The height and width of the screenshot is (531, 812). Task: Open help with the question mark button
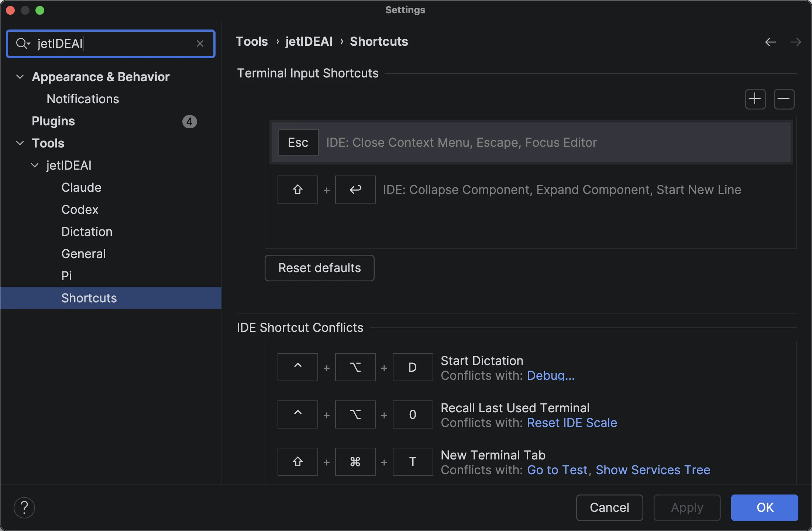coord(24,507)
